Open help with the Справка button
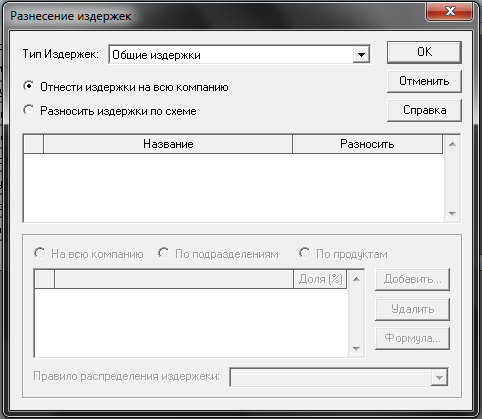Viewport: 482px width, 419px height. coord(424,110)
